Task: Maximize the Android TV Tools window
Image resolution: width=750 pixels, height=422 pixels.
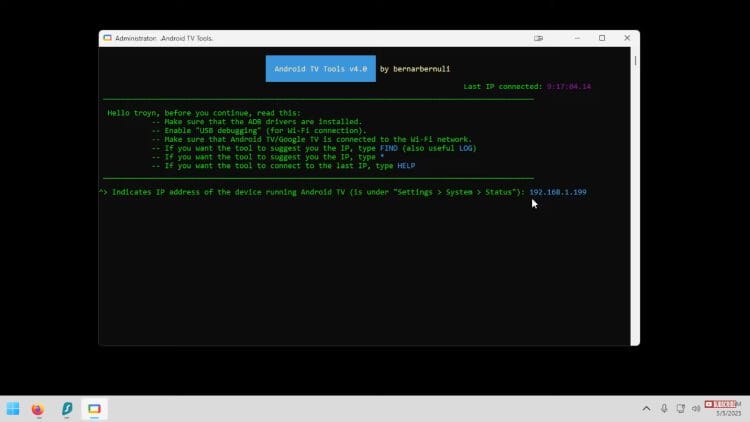Action: (x=602, y=38)
